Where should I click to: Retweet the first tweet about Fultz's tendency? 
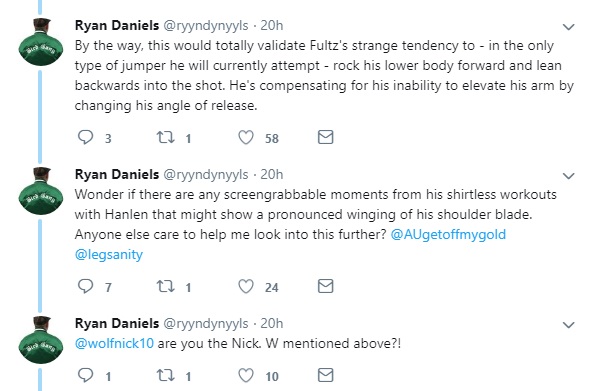166,137
